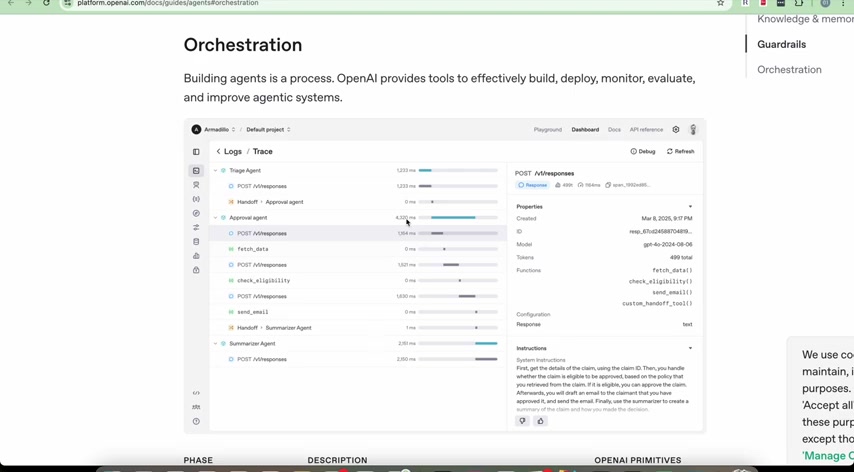Screen dimensions: 854x472
Task: Collapse the Summarizer Agent tree row
Action: (x=216, y=344)
